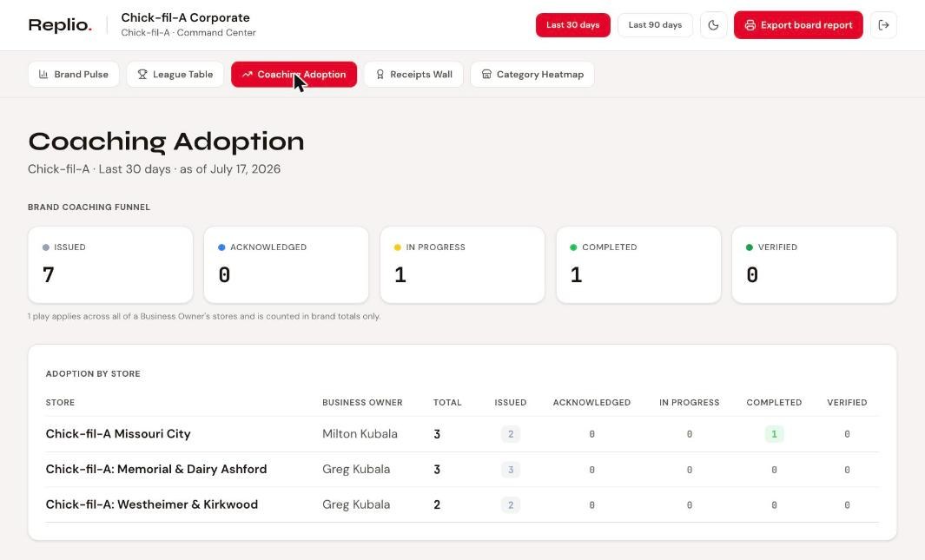Go to the Category Heatmap tab
Image resolution: width=925 pixels, height=560 pixels.
(x=532, y=75)
